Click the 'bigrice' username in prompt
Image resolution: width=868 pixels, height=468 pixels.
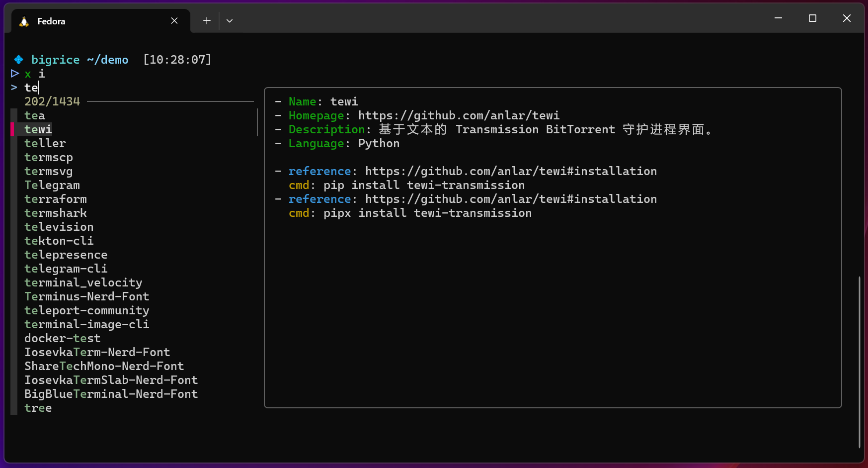pos(56,60)
